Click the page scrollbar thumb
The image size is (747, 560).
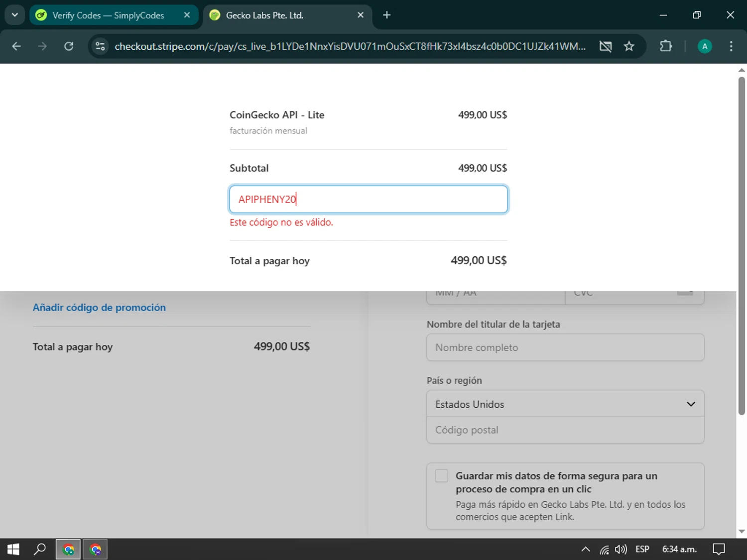[x=742, y=245]
